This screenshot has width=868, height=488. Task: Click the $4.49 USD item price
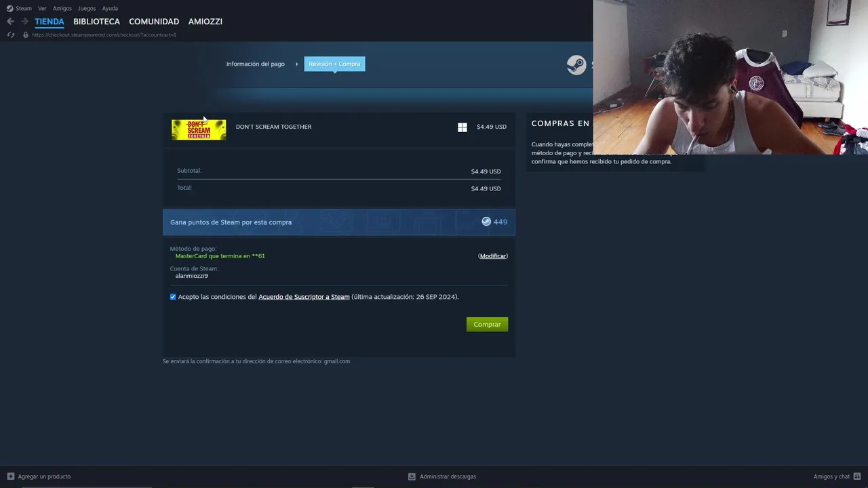[492, 127]
